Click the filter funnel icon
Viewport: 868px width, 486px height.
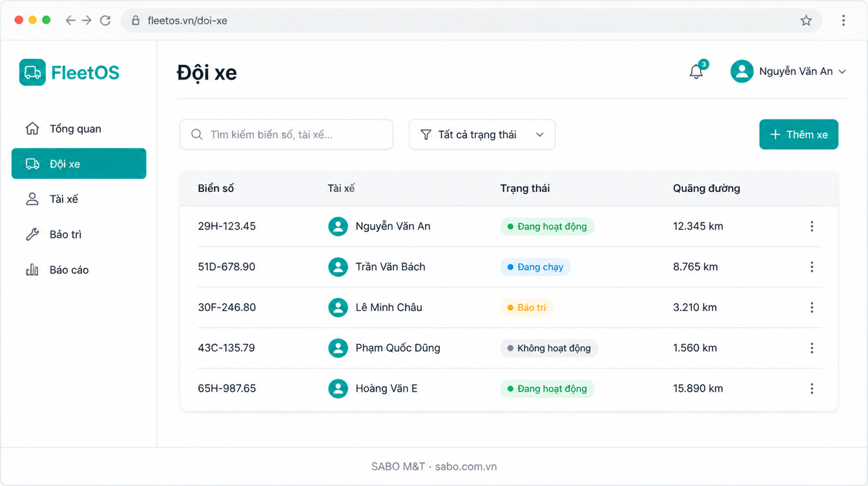[x=426, y=134]
